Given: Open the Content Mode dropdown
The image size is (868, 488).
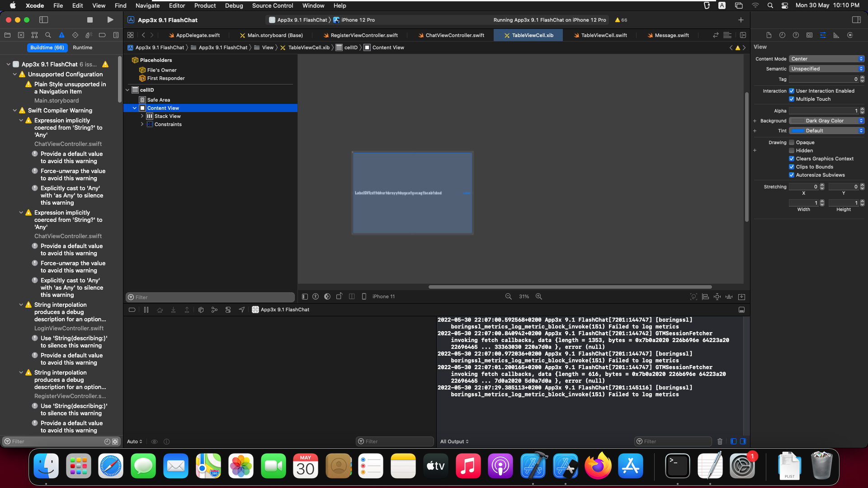Looking at the screenshot, I should (x=827, y=59).
